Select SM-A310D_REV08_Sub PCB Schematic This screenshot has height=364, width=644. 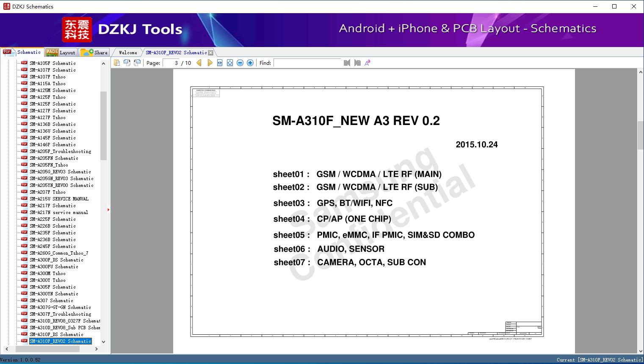pyautogui.click(x=65, y=328)
